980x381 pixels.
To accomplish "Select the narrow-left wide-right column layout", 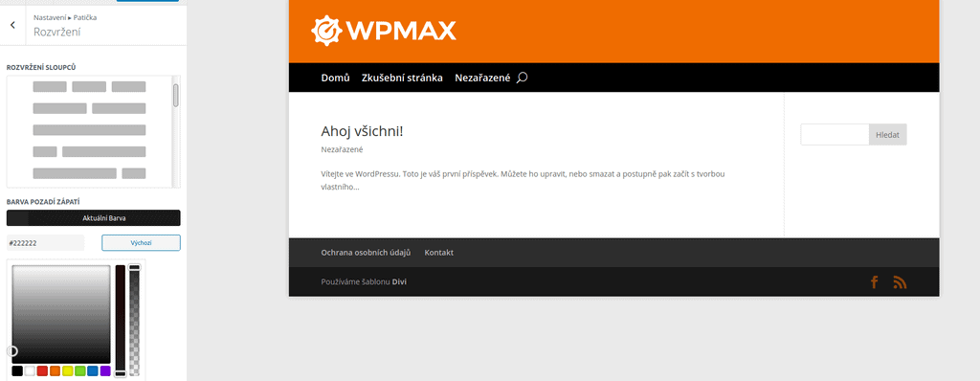I will tap(89, 151).
